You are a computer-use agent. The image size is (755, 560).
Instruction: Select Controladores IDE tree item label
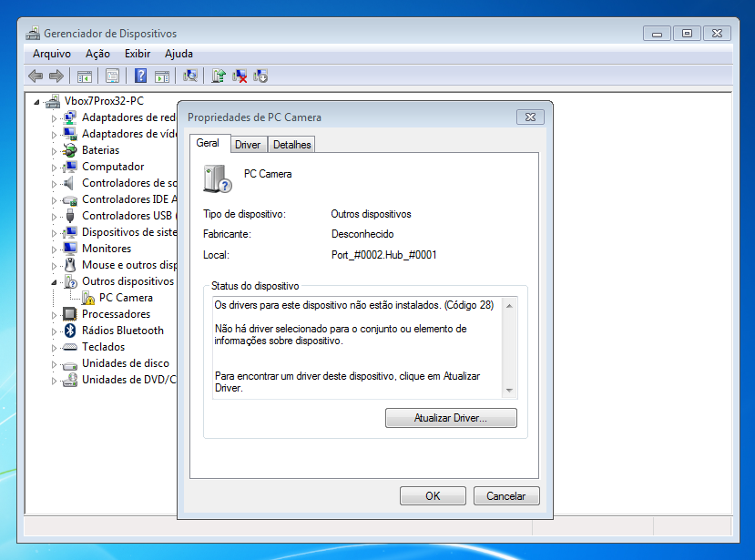click(129, 199)
